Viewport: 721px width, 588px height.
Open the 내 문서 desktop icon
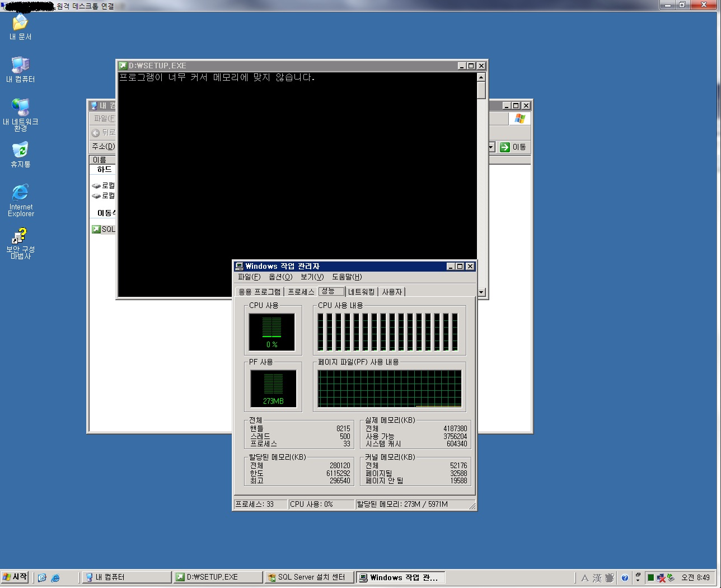click(20, 27)
